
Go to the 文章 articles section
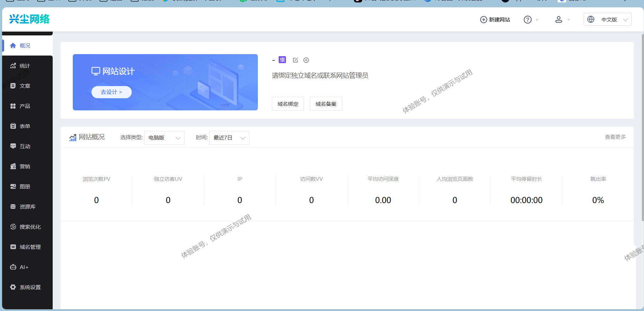coord(27,86)
